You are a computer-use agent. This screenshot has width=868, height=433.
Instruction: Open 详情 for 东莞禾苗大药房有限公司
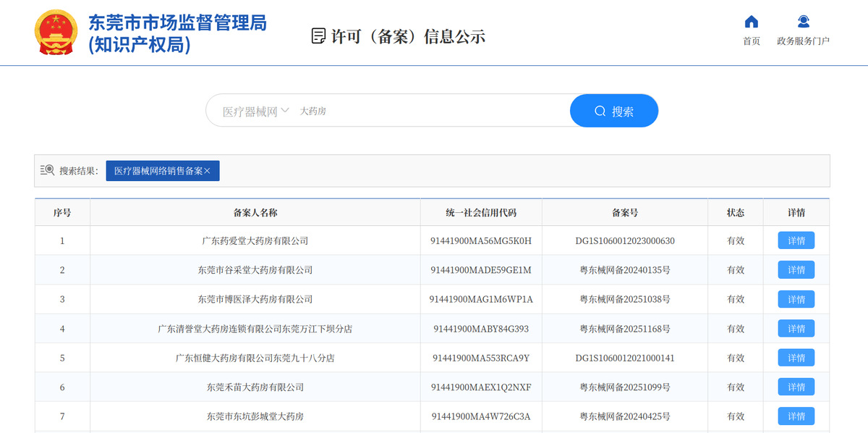(796, 387)
